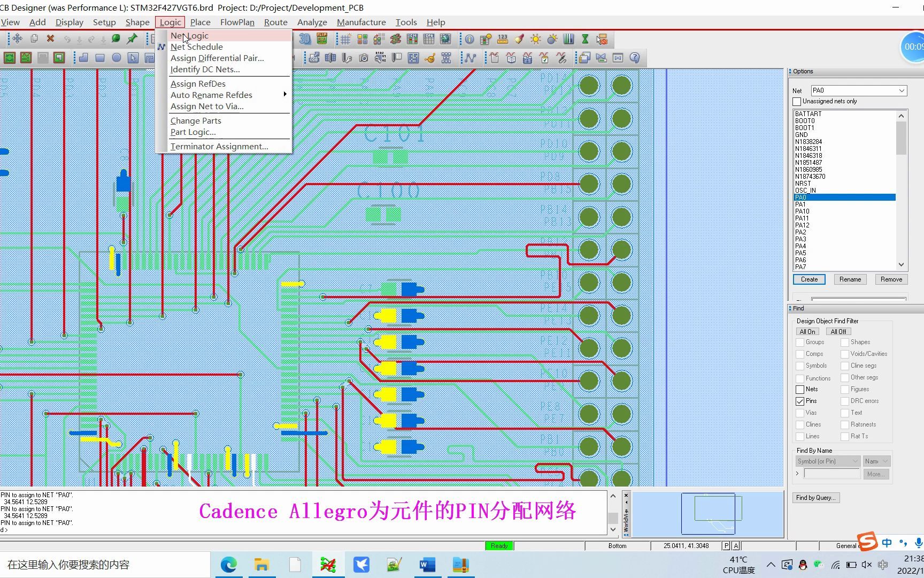The image size is (924, 578).
Task: Click net list scroll down arrow
Action: click(901, 264)
